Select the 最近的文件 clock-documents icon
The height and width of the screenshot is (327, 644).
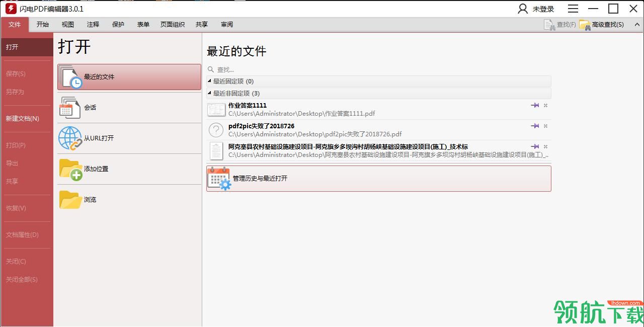tap(71, 77)
